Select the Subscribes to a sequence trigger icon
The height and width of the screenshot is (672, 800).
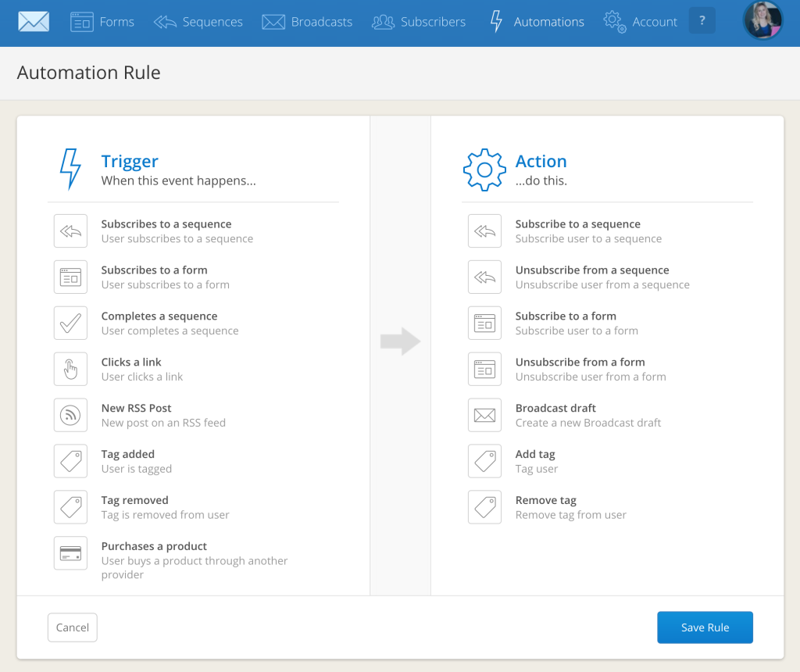tap(70, 231)
